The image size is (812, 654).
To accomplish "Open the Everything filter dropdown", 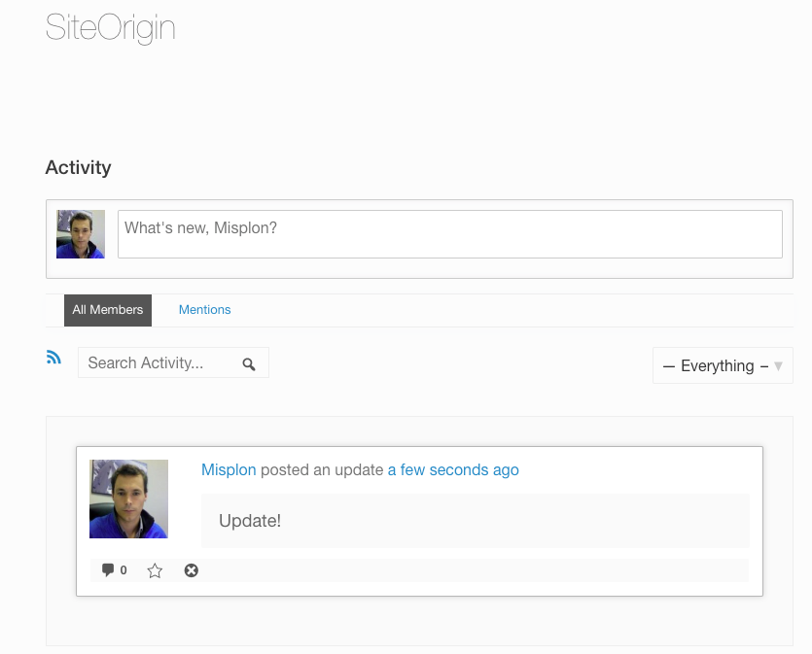I will coord(723,365).
